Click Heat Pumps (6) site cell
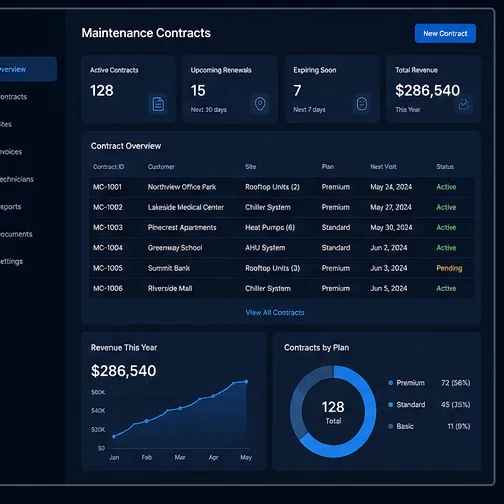The width and height of the screenshot is (504, 504). click(270, 227)
